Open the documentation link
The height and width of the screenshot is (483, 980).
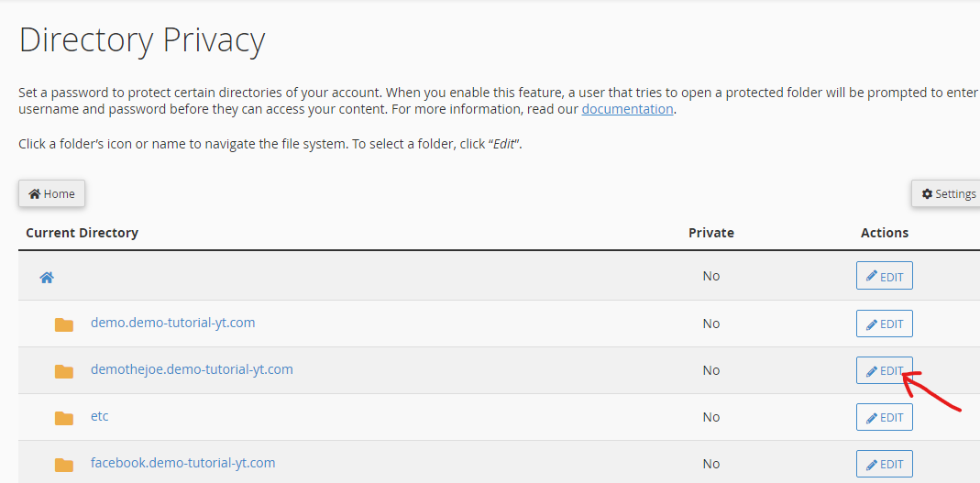point(627,109)
